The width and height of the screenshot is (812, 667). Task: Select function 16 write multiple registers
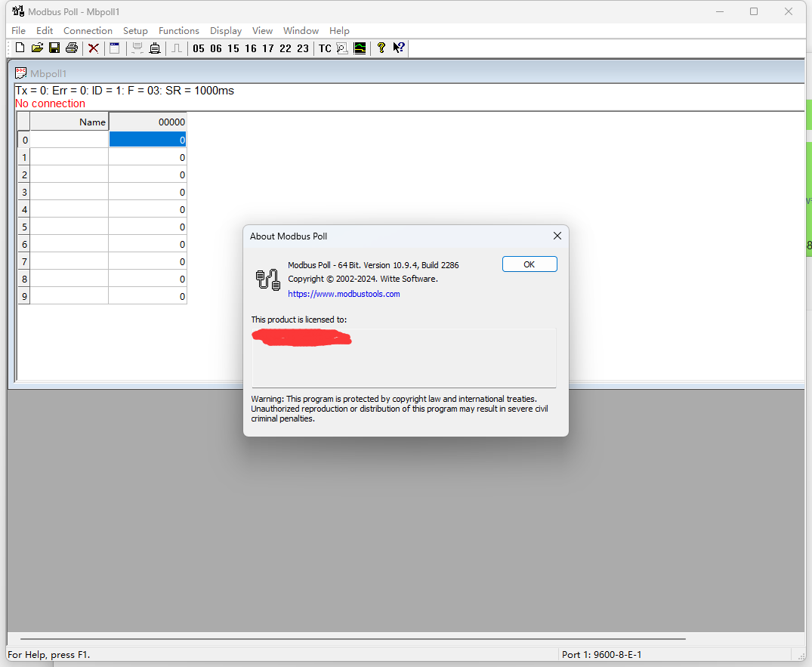coord(251,48)
